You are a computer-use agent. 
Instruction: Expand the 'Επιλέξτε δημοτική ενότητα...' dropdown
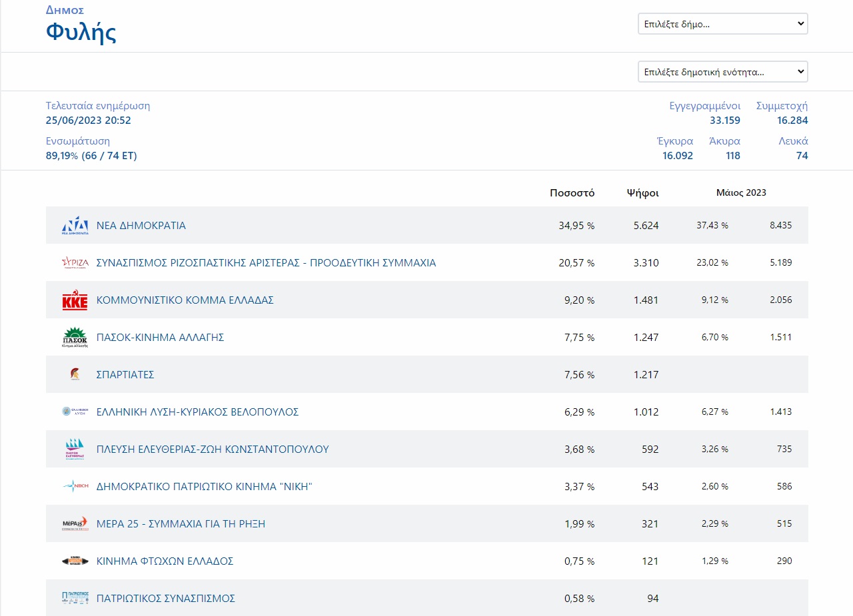pyautogui.click(x=722, y=72)
